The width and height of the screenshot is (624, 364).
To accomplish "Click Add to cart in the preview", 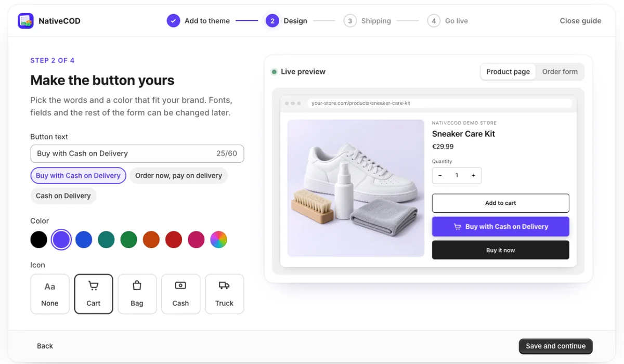I will coord(501,203).
